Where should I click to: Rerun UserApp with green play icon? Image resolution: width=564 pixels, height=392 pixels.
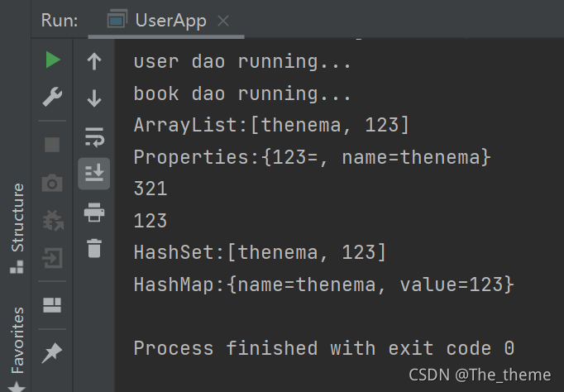[x=53, y=60]
